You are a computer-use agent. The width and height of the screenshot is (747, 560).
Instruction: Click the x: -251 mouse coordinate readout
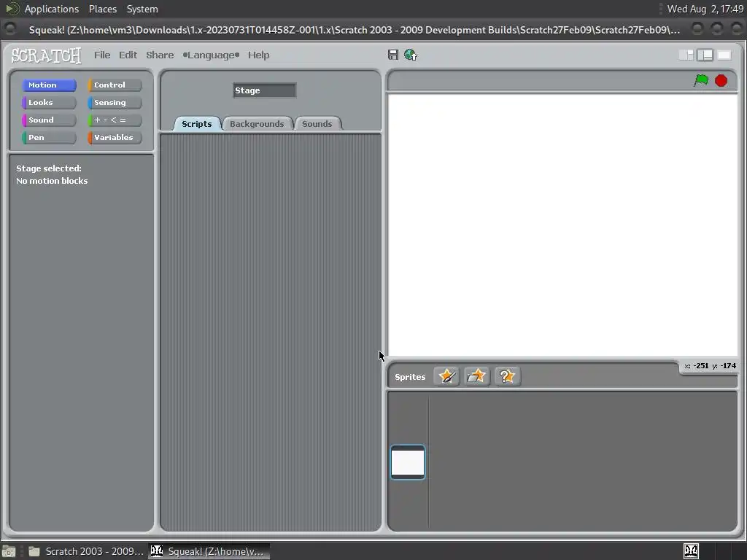tap(697, 366)
